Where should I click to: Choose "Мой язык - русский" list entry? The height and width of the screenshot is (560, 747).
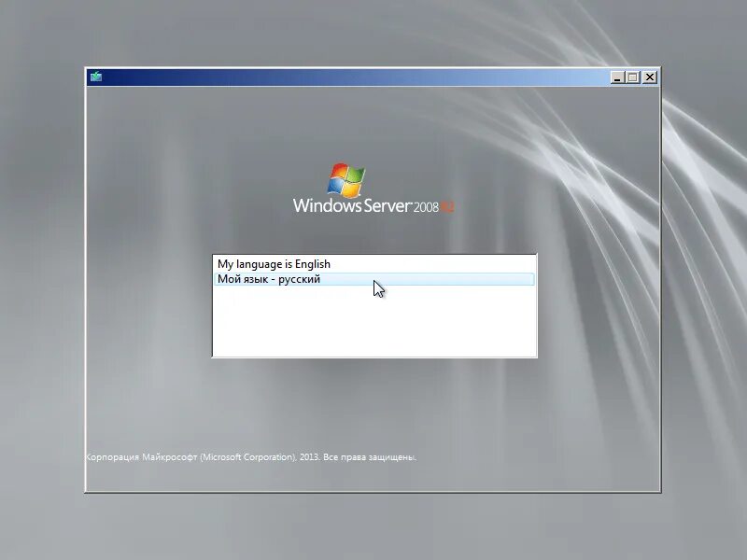click(374, 279)
